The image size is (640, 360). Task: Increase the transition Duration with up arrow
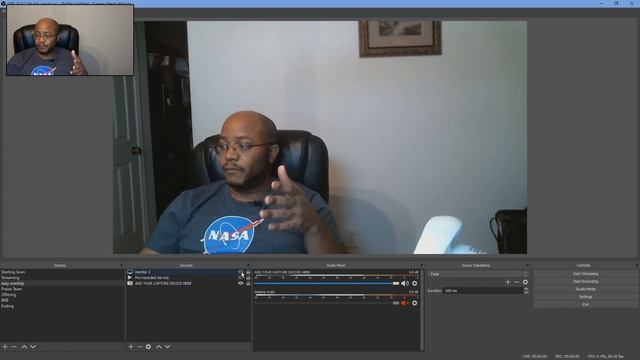pos(526,289)
